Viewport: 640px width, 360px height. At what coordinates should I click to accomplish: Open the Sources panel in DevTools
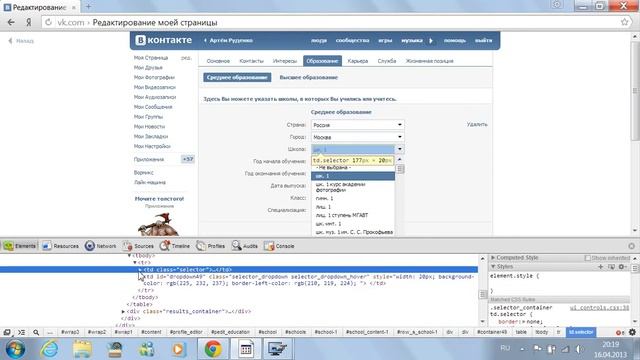[x=138, y=246]
